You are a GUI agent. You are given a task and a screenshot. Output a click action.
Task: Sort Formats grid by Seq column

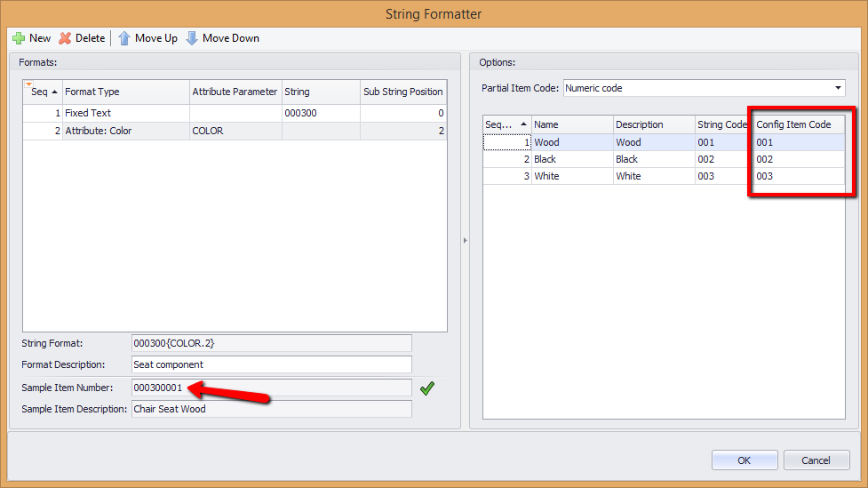(43, 92)
